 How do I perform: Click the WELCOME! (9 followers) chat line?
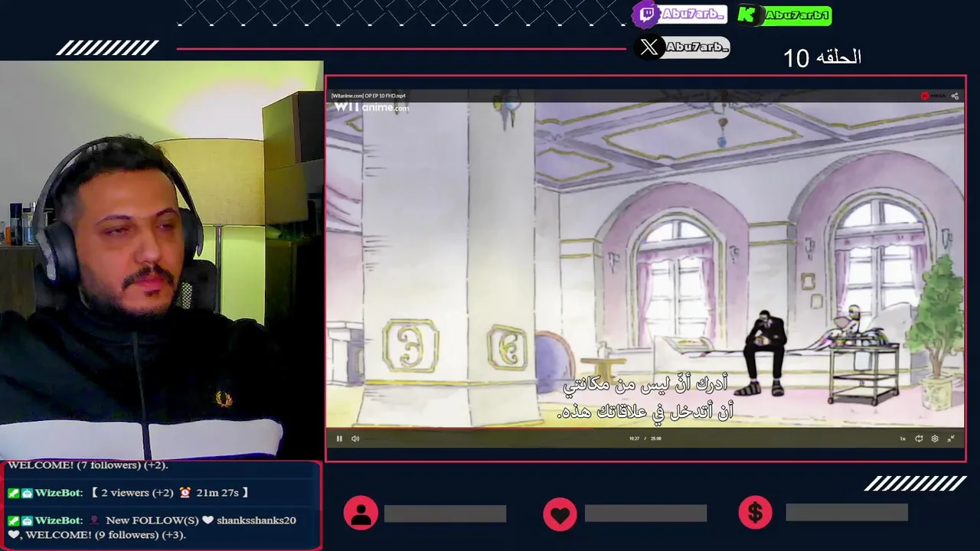point(96,534)
